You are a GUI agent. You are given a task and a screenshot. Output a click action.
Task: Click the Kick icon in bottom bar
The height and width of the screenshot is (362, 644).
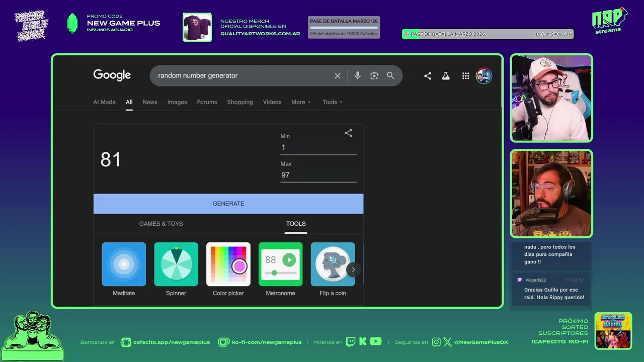click(363, 342)
